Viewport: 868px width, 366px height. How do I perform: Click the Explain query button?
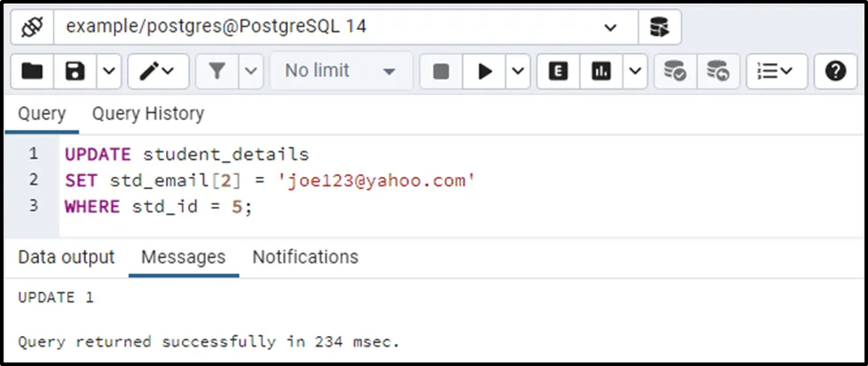(558, 72)
